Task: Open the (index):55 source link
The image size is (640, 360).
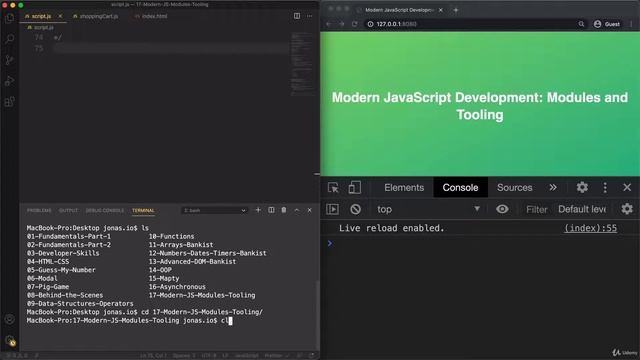Action: click(x=590, y=228)
